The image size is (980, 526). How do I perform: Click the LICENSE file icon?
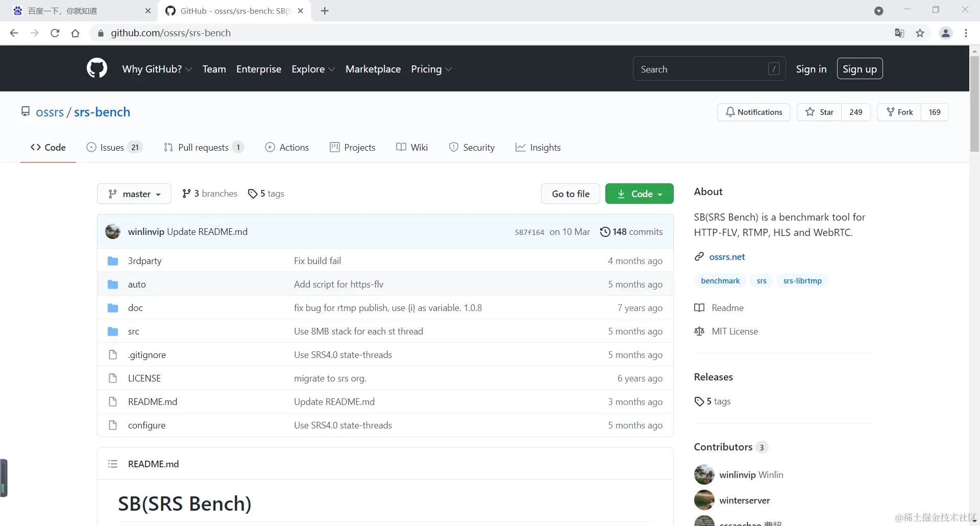113,378
